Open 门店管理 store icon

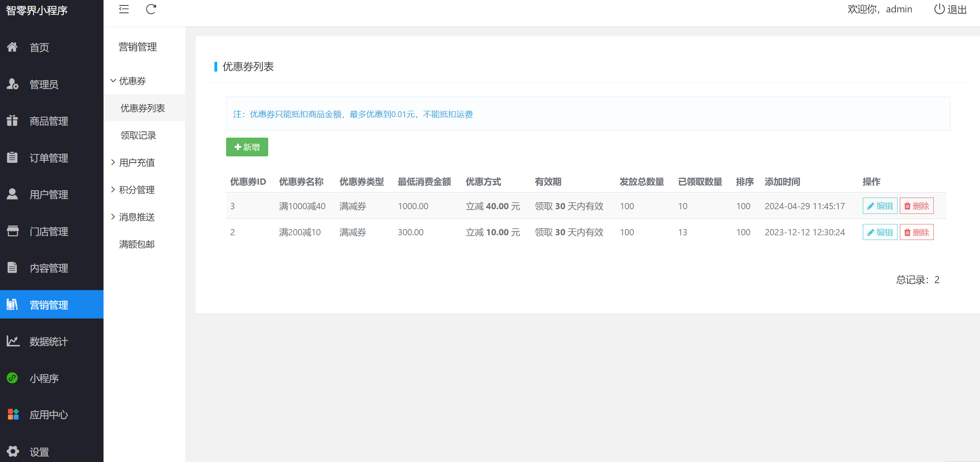(12, 231)
